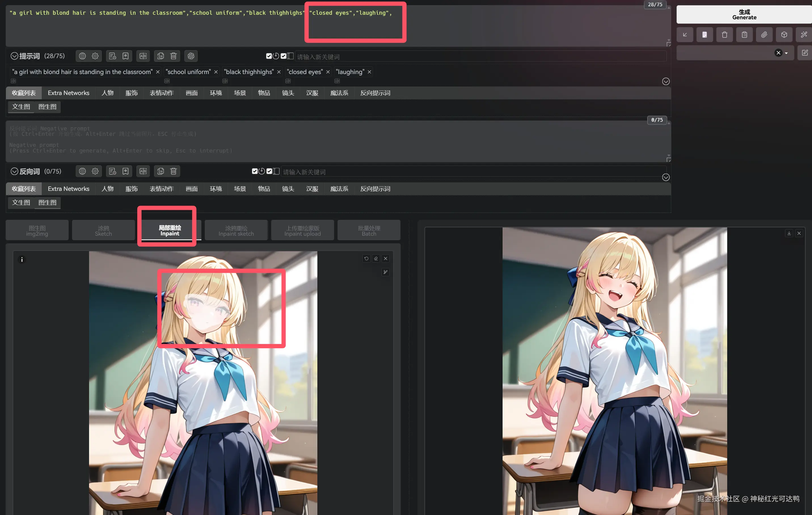The height and width of the screenshot is (515, 812).
Task: Switch to the Inpaint sketch tab
Action: click(x=236, y=230)
